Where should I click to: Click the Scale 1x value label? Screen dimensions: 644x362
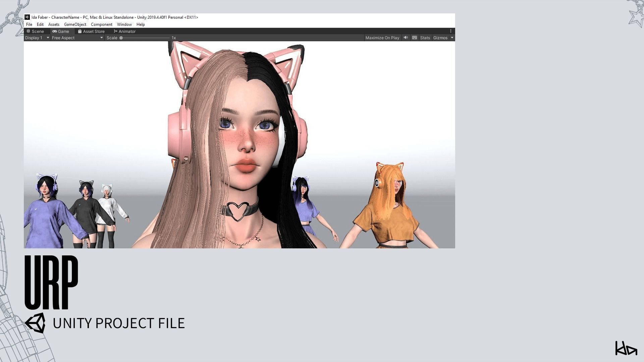(174, 38)
